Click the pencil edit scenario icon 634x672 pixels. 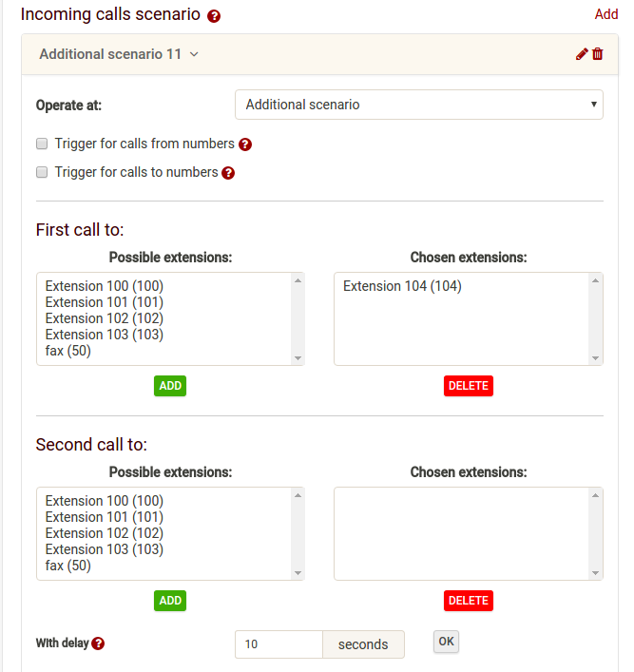(x=582, y=54)
